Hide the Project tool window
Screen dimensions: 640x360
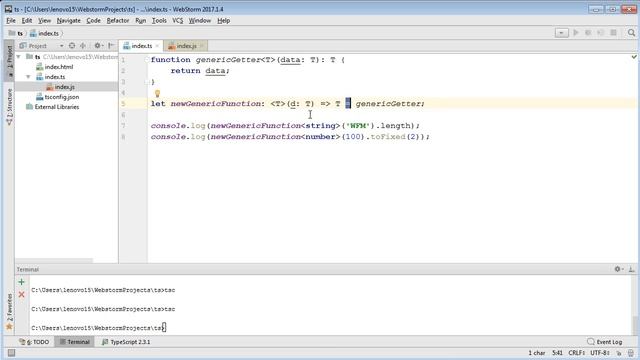point(111,46)
